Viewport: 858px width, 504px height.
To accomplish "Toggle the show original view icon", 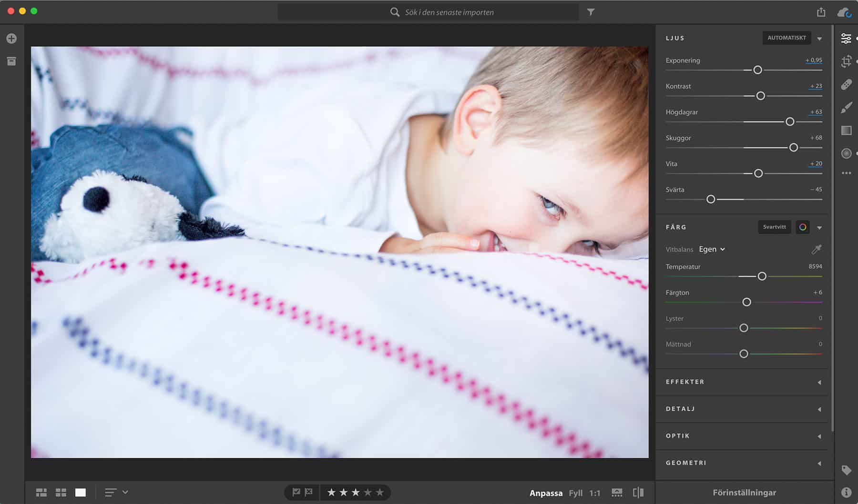I will tap(638, 493).
